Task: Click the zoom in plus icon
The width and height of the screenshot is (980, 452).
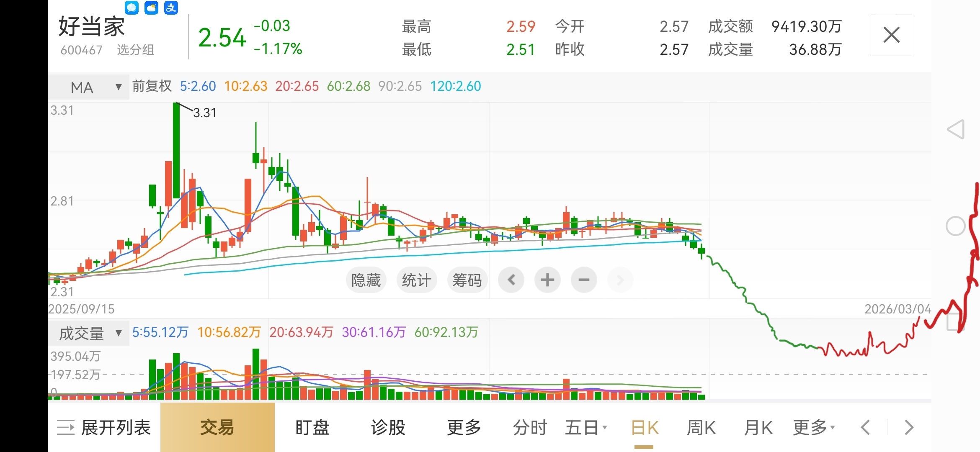Action: coord(547,280)
